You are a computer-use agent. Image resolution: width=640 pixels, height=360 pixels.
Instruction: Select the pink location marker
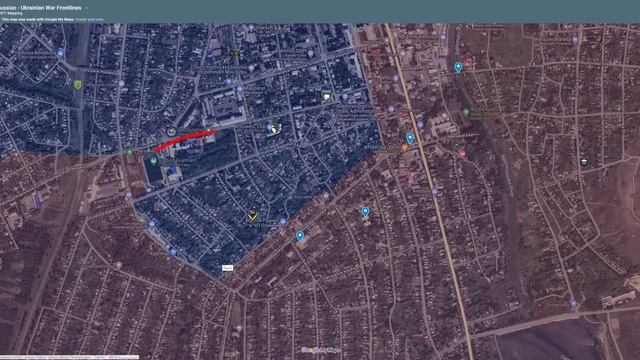pyautogui.click(x=462, y=154)
